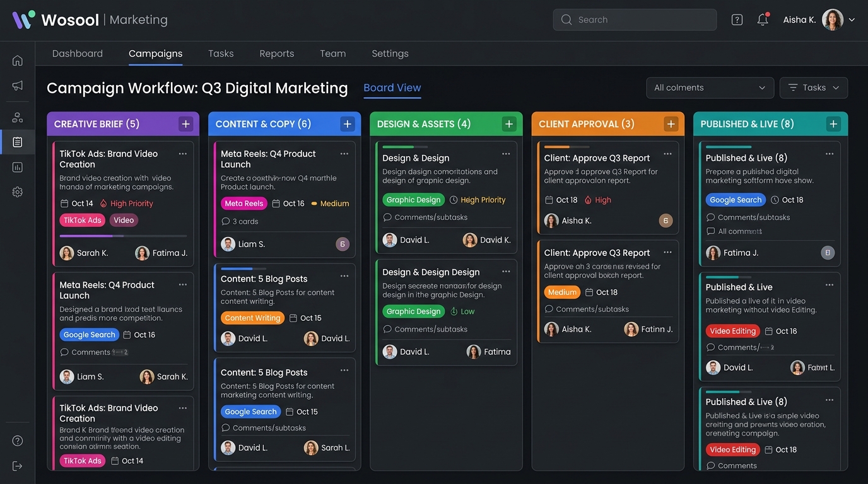Click into the Search field

[x=635, y=20]
